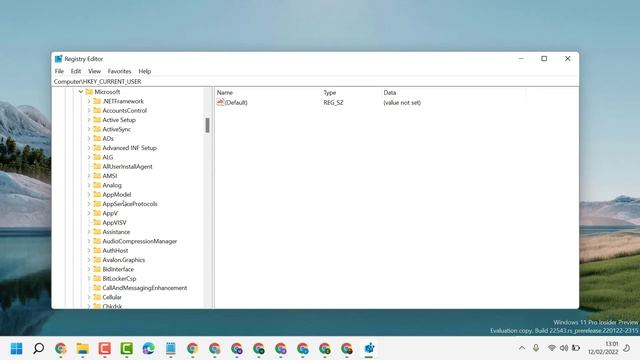Expand the ActiveSync key chevron
This screenshot has width=640, height=360.
(89, 129)
